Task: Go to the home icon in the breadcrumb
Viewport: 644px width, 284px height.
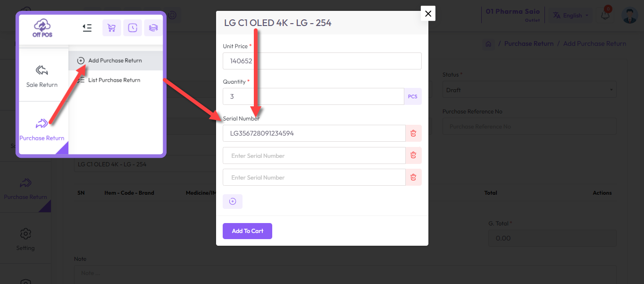Action: pyautogui.click(x=488, y=44)
